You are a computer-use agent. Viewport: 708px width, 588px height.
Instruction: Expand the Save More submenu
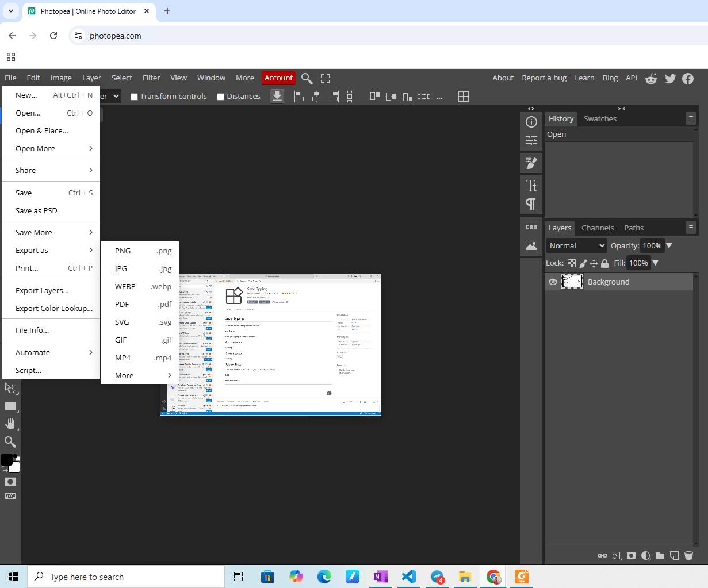point(51,232)
